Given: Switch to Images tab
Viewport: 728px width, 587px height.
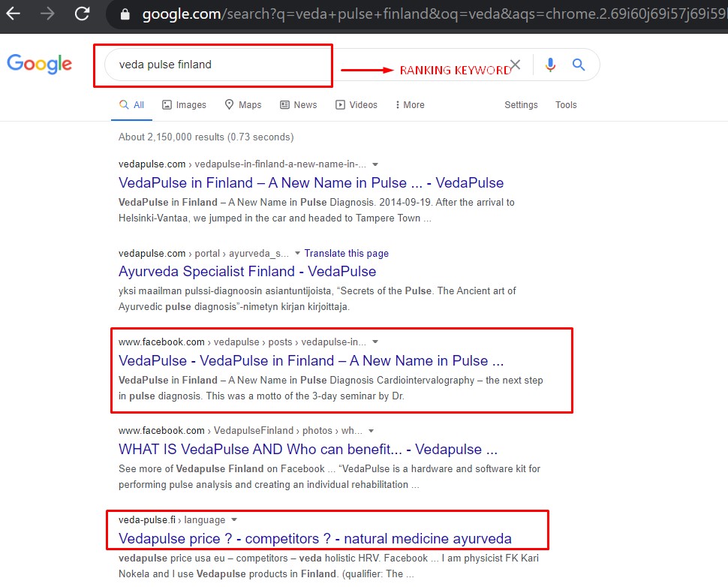Looking at the screenshot, I should 184,105.
